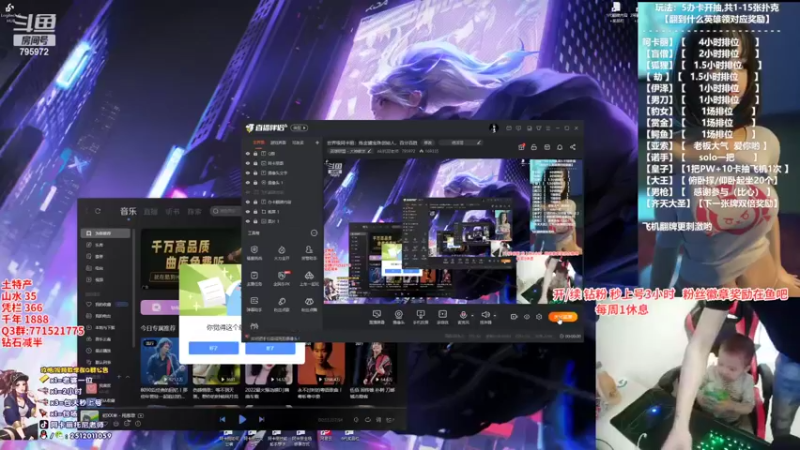Viewport: 800px width, 450px height.
Task: Mute the microphone in stream toolbar
Action: [463, 315]
